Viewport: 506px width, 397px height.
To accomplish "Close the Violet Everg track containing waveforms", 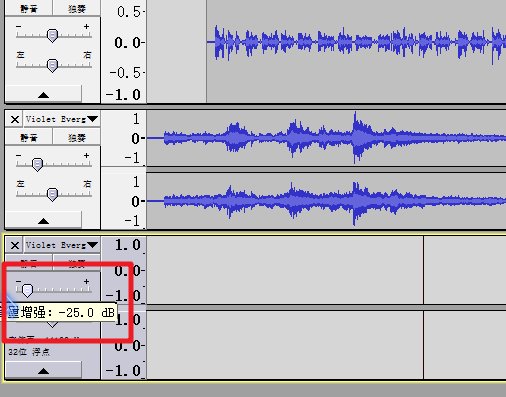I will pyautogui.click(x=15, y=119).
